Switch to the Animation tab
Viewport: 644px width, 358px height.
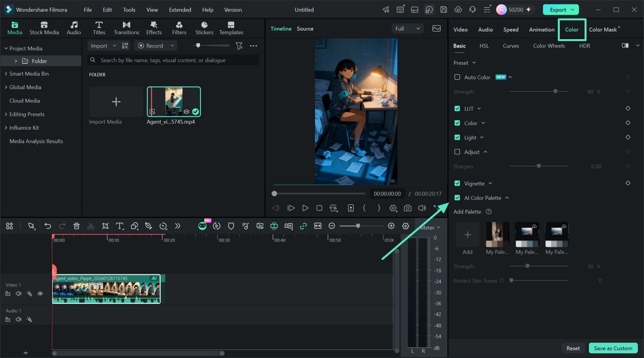coord(541,30)
